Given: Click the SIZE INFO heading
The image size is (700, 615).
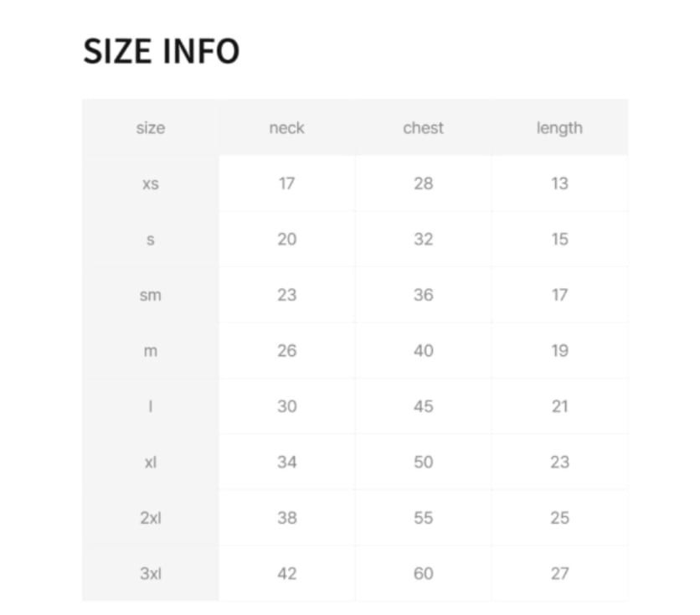Looking at the screenshot, I should click(x=162, y=52).
